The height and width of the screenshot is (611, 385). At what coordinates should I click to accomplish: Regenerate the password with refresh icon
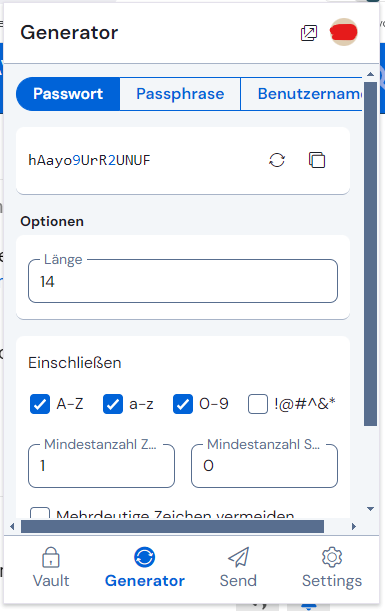[x=277, y=160]
